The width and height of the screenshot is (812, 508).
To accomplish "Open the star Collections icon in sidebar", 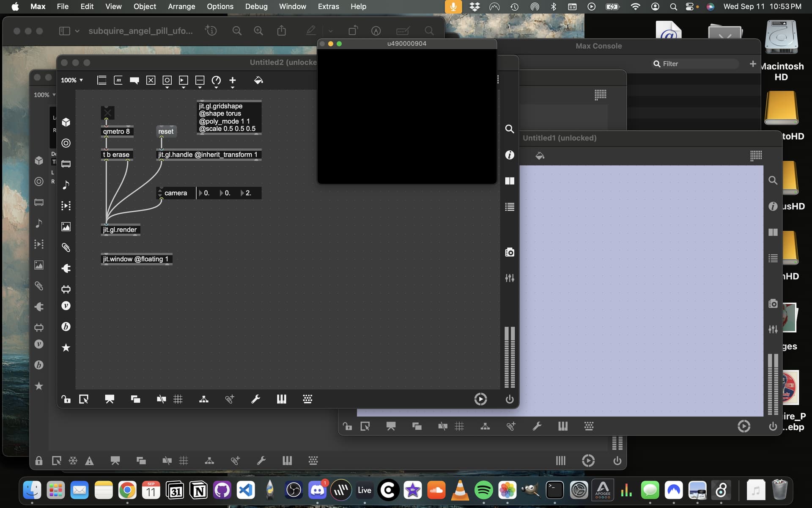I will pyautogui.click(x=66, y=348).
